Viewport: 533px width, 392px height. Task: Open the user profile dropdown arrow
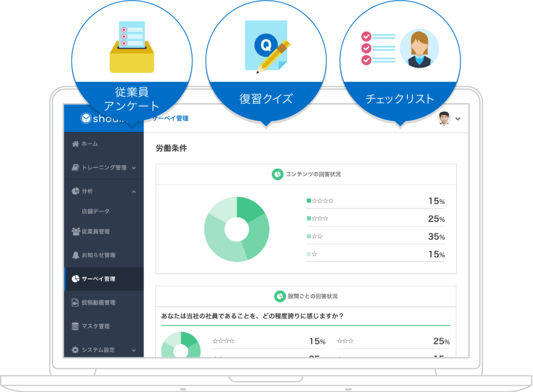[458, 119]
